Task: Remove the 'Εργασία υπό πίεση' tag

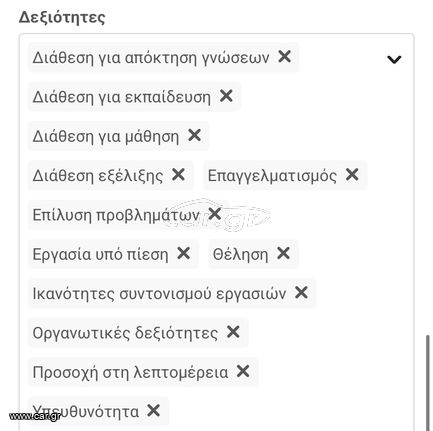Action: pos(183,253)
